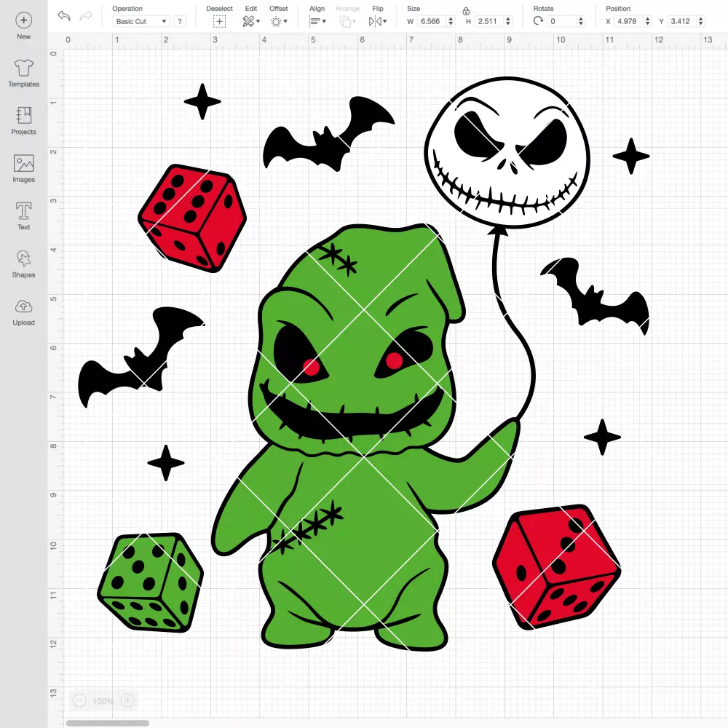Adjust the Width stepper arrows
Viewport: 728px width, 728px height.
[x=451, y=21]
